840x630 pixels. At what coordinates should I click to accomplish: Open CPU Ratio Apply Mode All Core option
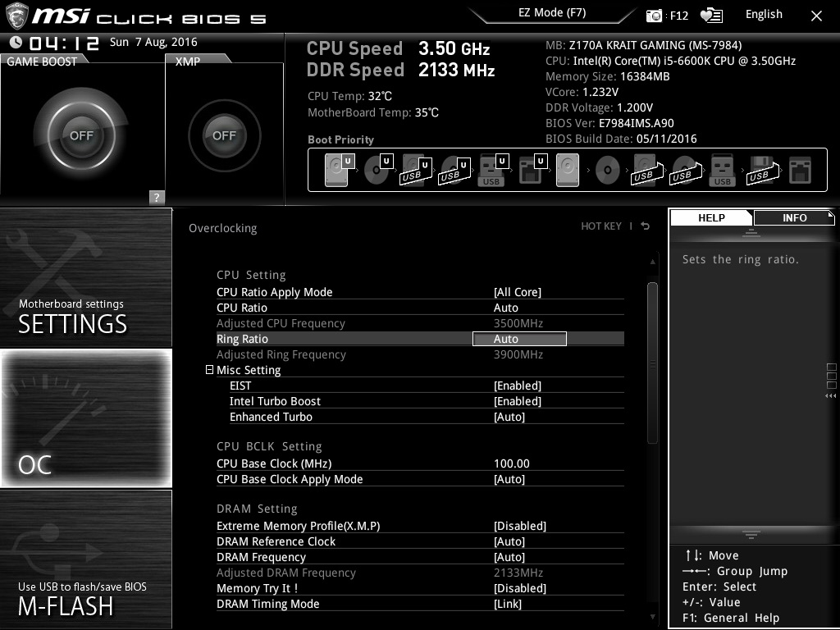coord(518,292)
